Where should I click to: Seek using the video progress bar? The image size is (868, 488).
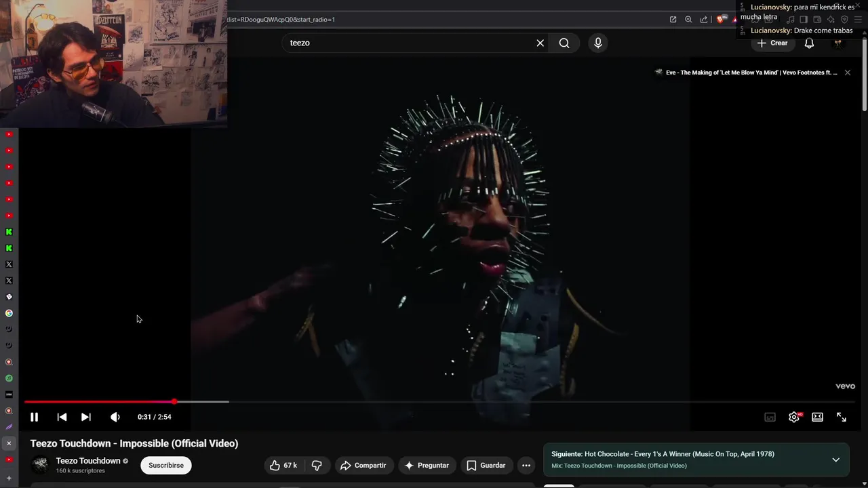coord(439,402)
